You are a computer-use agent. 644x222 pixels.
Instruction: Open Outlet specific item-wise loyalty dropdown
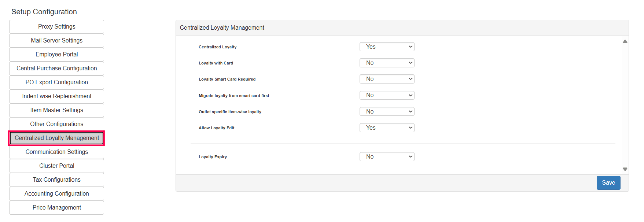click(387, 111)
